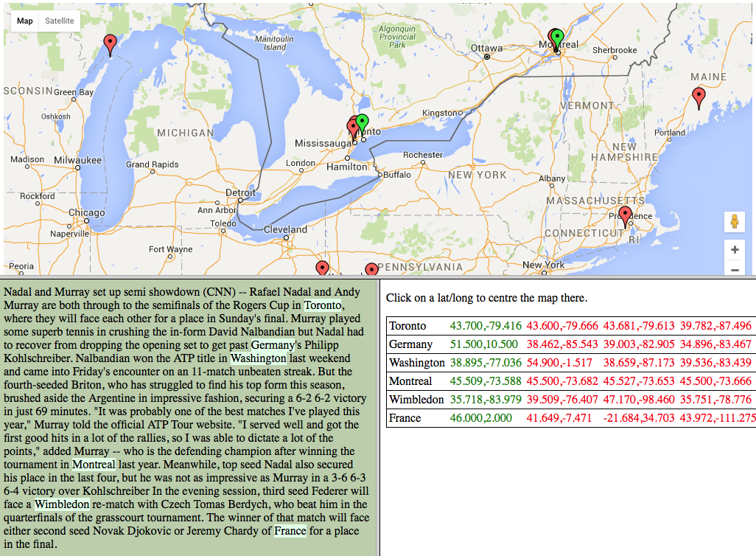Click Buffalo label on the map
This screenshot has width=756, height=556.
click(x=397, y=175)
